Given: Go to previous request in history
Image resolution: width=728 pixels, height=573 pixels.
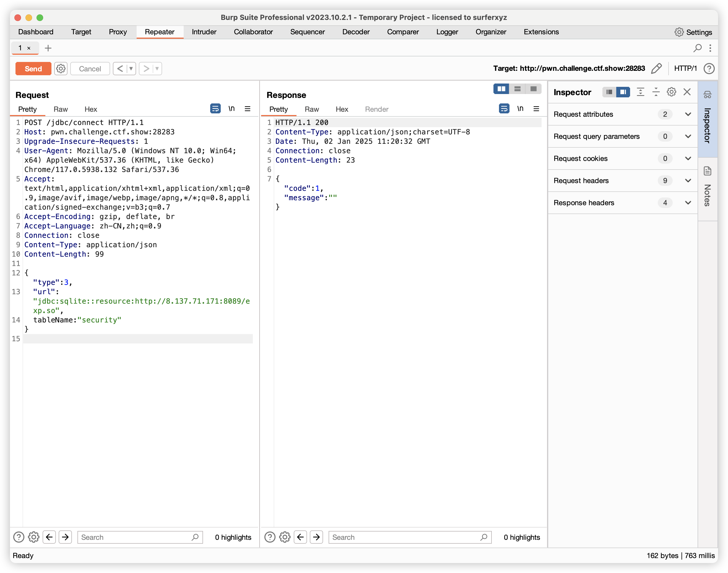Looking at the screenshot, I should [120, 69].
